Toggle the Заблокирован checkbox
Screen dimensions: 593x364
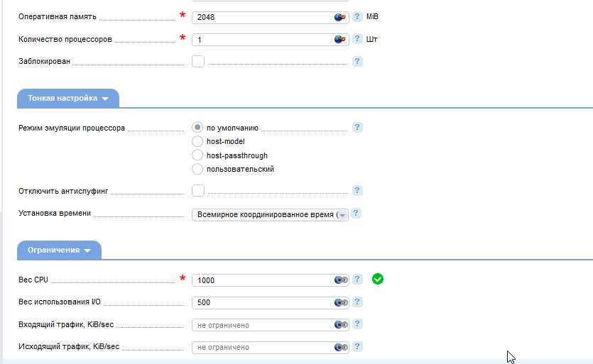point(198,61)
